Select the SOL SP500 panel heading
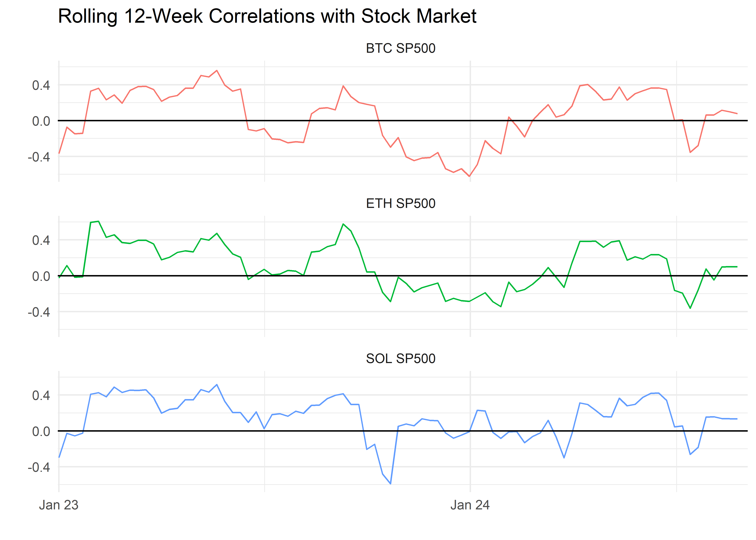This screenshot has height=540, width=756. pos(400,358)
